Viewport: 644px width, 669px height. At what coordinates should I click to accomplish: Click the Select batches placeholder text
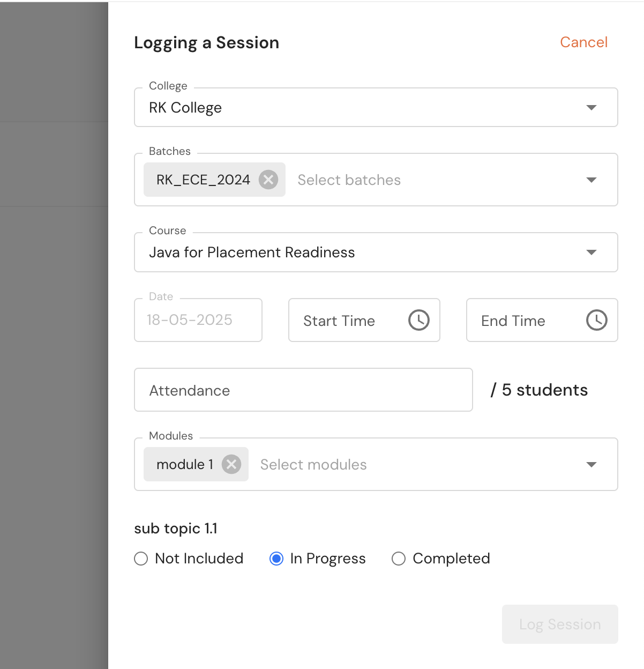[349, 180]
